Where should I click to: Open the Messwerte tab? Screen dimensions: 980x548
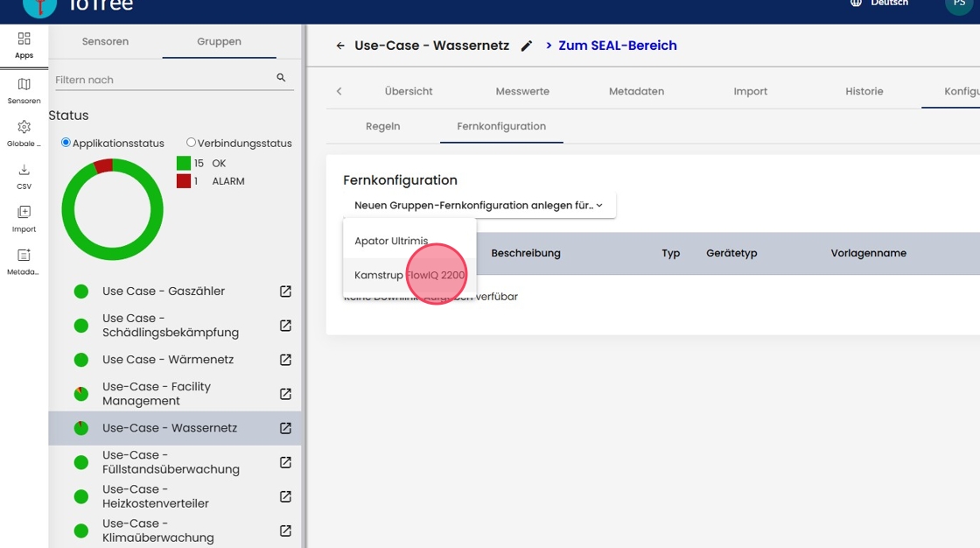[522, 91]
